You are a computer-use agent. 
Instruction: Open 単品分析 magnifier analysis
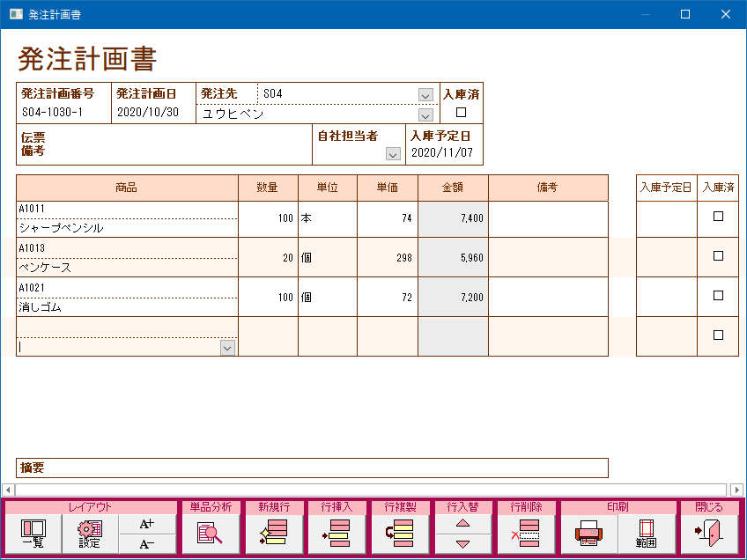(x=210, y=534)
